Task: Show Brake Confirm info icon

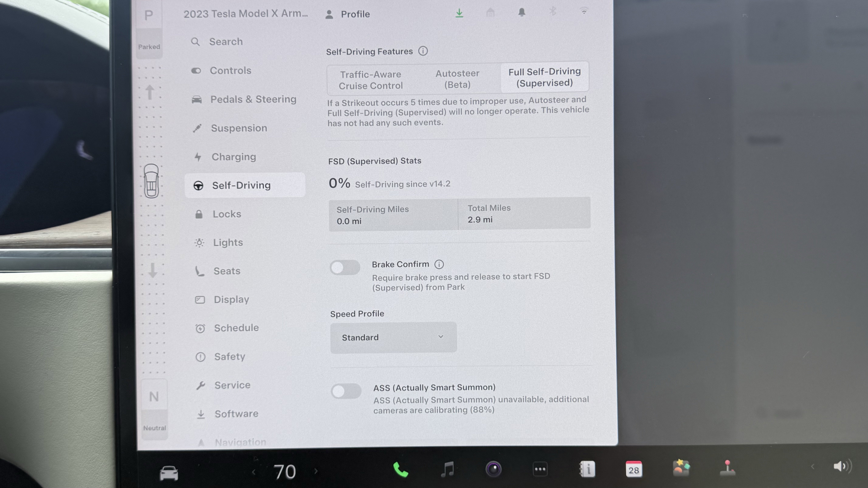Action: pos(439,264)
